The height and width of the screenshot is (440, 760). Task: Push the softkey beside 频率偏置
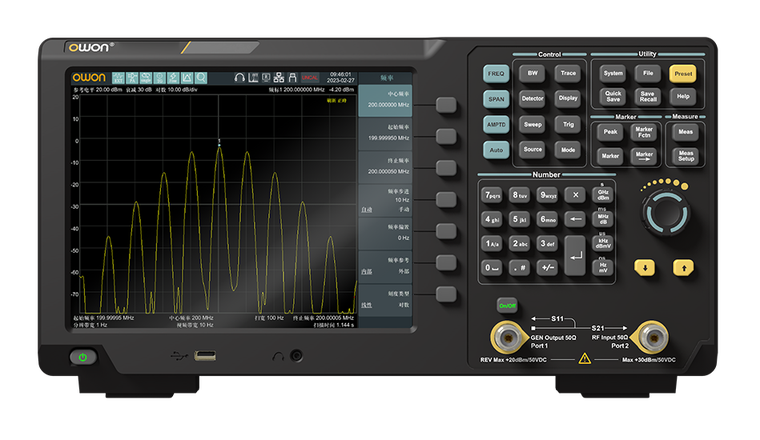446,231
